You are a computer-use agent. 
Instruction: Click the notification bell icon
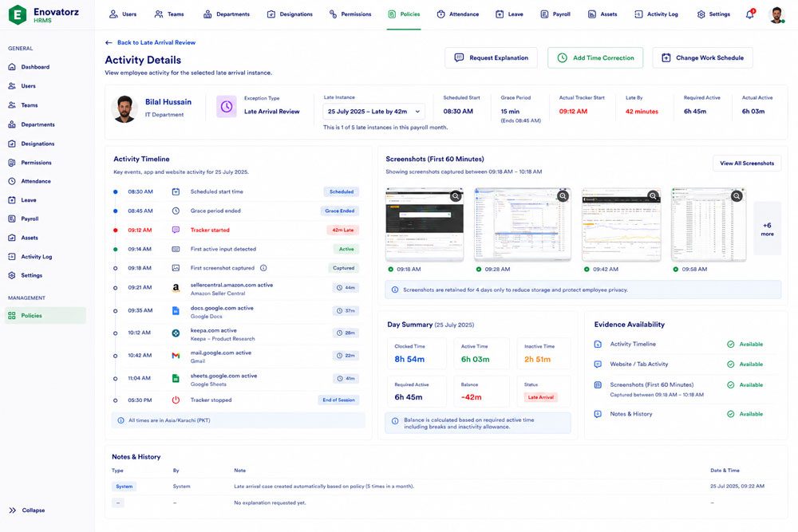[x=749, y=14]
